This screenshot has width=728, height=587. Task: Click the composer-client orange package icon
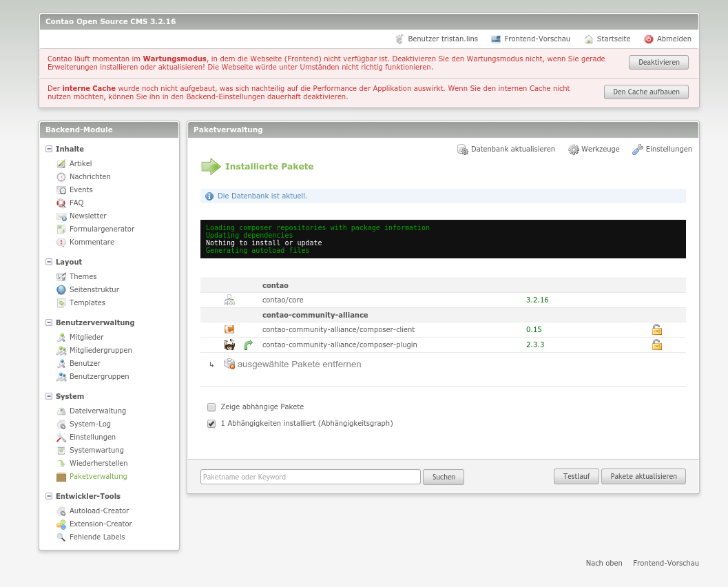[x=229, y=330]
